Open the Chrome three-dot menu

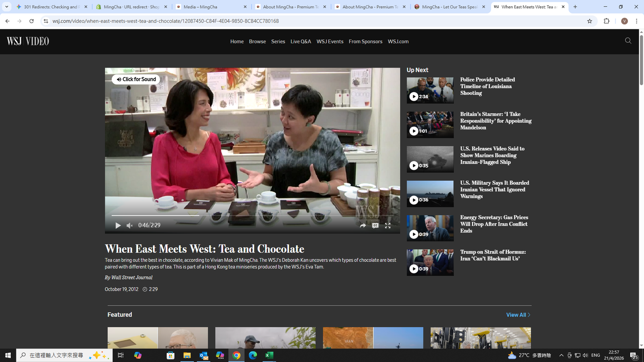coord(636,21)
